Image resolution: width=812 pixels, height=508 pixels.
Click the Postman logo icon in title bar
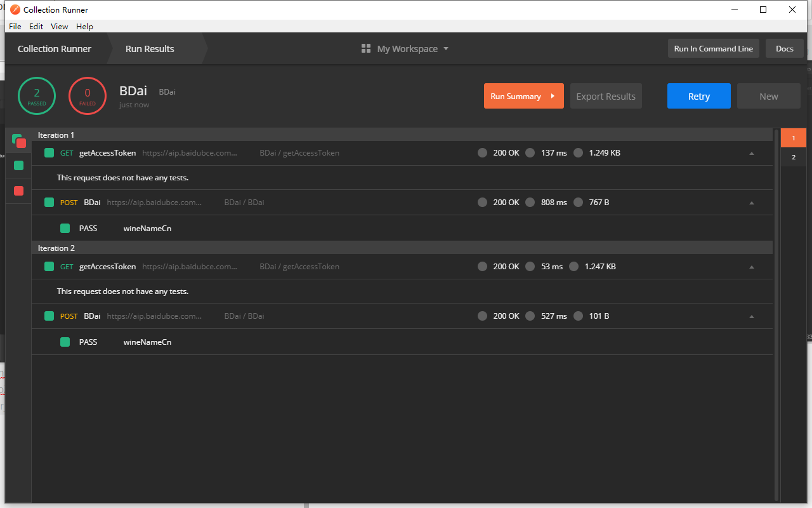(15, 10)
